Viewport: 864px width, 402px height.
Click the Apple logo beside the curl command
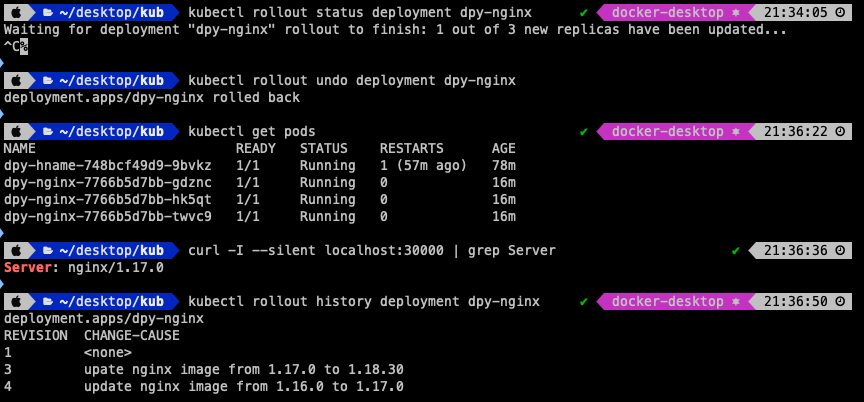tap(16, 251)
